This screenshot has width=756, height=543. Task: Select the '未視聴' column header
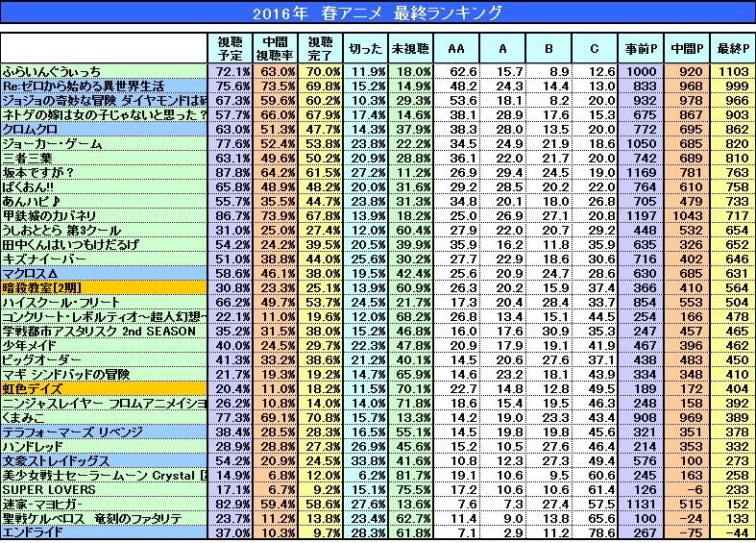click(x=410, y=48)
